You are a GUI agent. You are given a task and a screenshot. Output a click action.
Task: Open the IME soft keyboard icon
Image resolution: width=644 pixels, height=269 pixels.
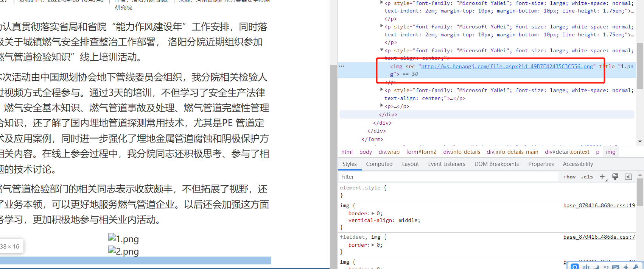[616, 267]
